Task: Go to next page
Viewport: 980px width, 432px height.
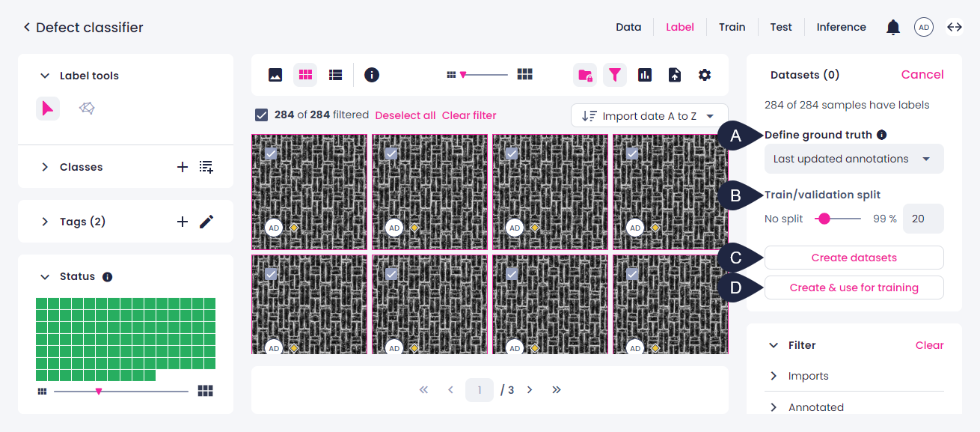Action: (530, 390)
